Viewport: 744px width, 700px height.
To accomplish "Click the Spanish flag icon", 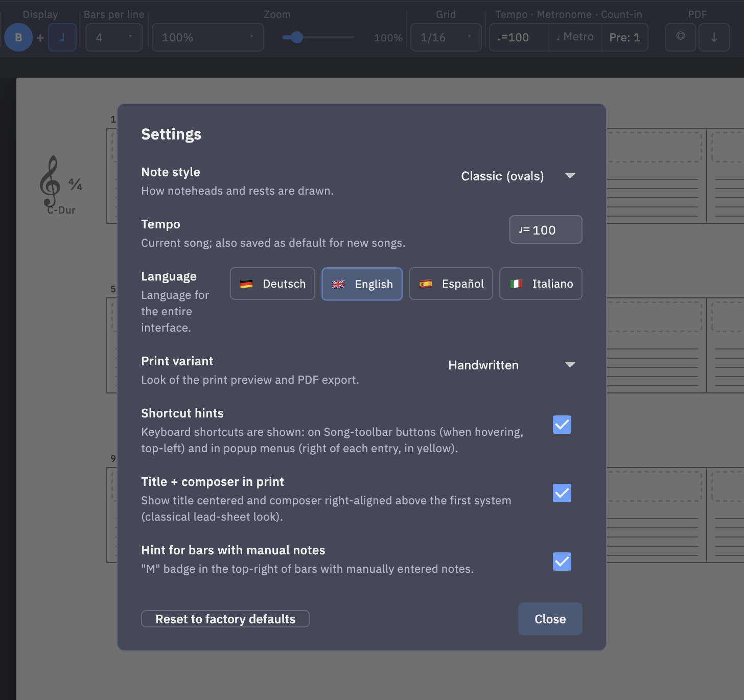I will point(426,284).
